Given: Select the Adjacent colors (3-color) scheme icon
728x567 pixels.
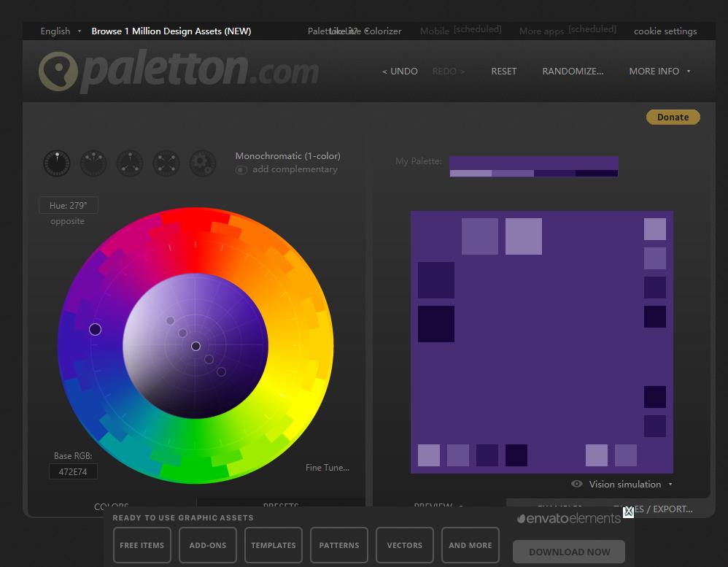Looking at the screenshot, I should click(x=93, y=163).
